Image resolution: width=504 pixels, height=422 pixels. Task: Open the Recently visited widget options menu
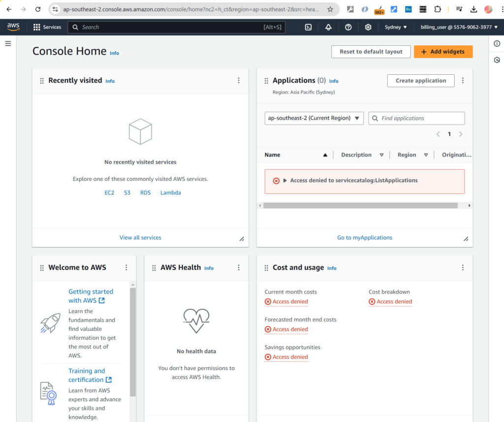click(239, 81)
